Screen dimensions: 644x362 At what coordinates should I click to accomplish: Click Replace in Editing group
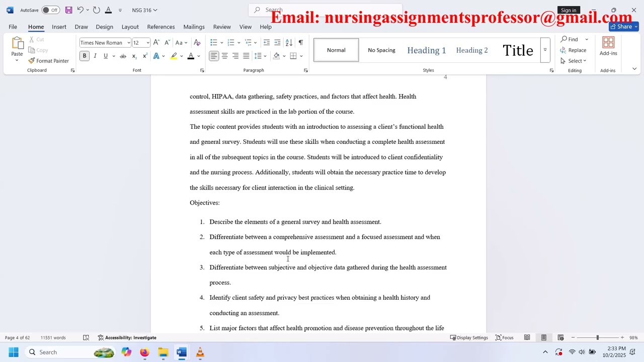(x=574, y=50)
